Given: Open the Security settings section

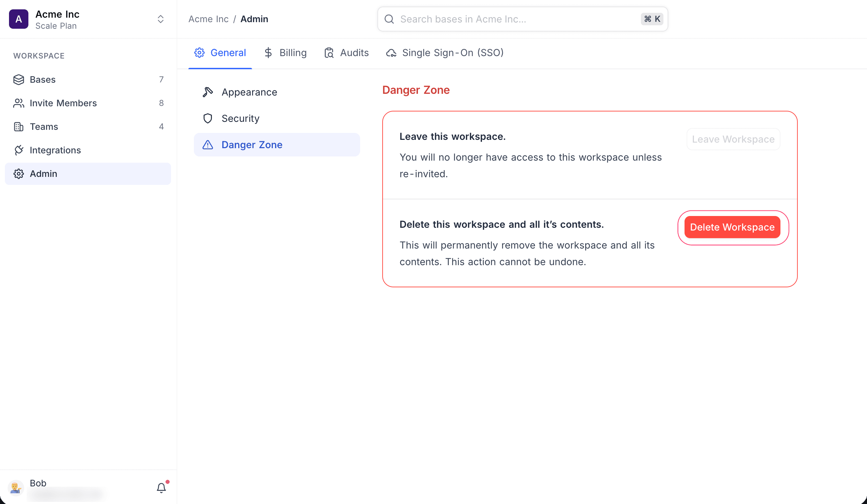Looking at the screenshot, I should point(277,118).
